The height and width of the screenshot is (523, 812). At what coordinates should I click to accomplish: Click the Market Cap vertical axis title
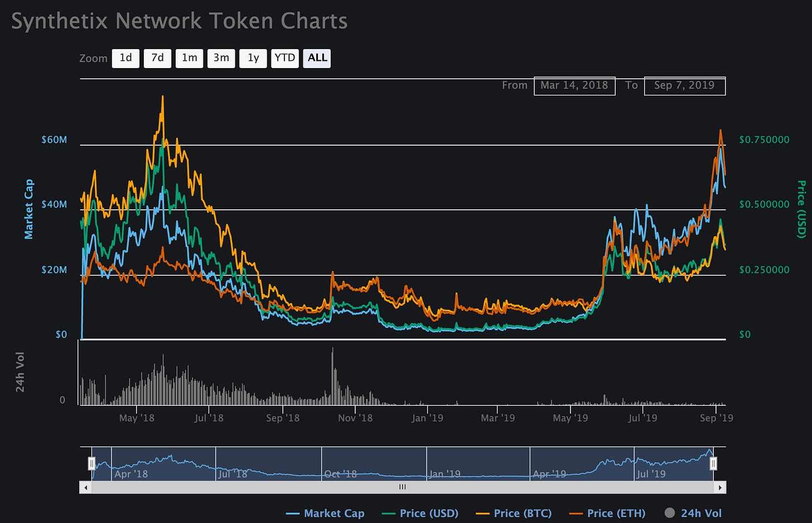(x=29, y=209)
